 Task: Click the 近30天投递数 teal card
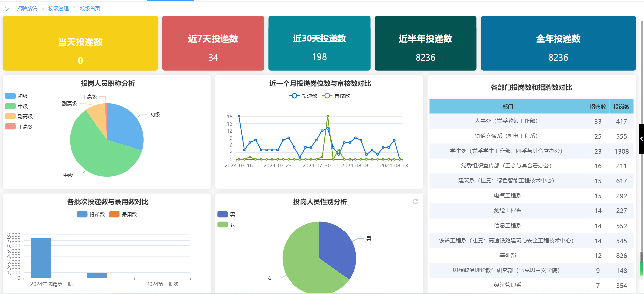coord(319,43)
